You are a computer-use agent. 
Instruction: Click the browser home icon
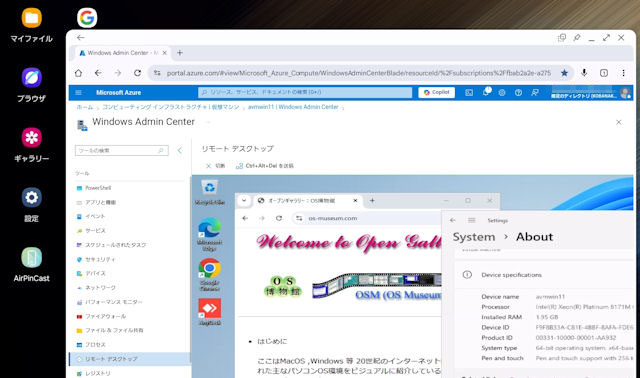[x=78, y=73]
